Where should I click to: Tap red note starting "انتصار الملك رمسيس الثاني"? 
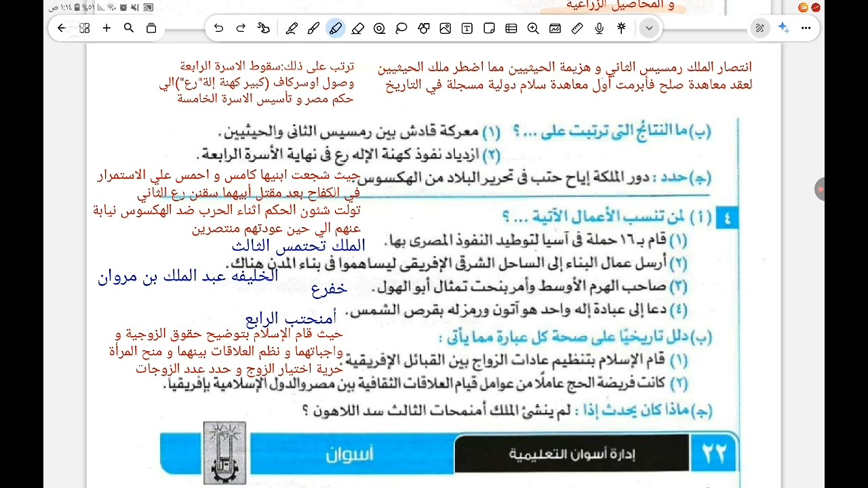tap(565, 76)
